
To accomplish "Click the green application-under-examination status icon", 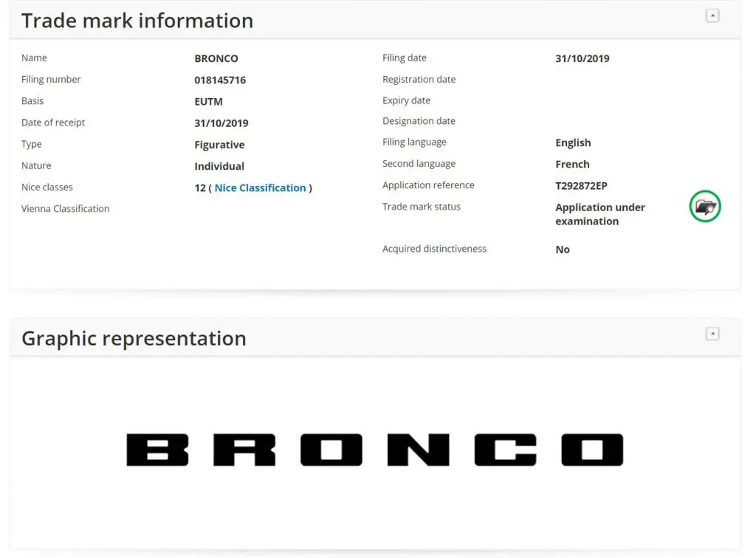I will pyautogui.click(x=705, y=206).
